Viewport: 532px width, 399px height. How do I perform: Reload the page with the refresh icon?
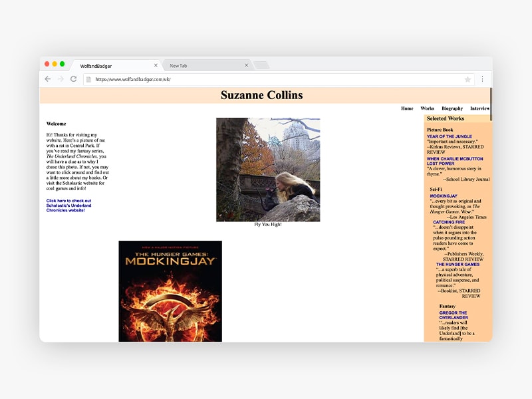coord(73,79)
